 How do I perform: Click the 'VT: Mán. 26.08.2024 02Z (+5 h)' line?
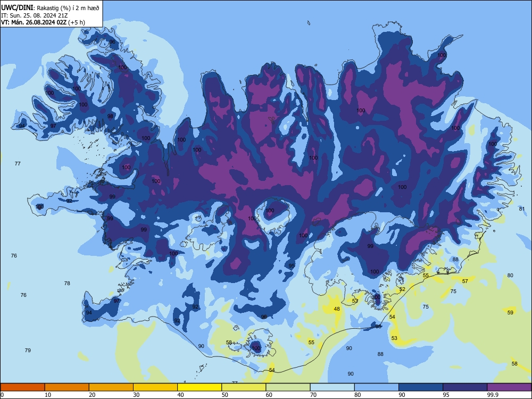43,22
